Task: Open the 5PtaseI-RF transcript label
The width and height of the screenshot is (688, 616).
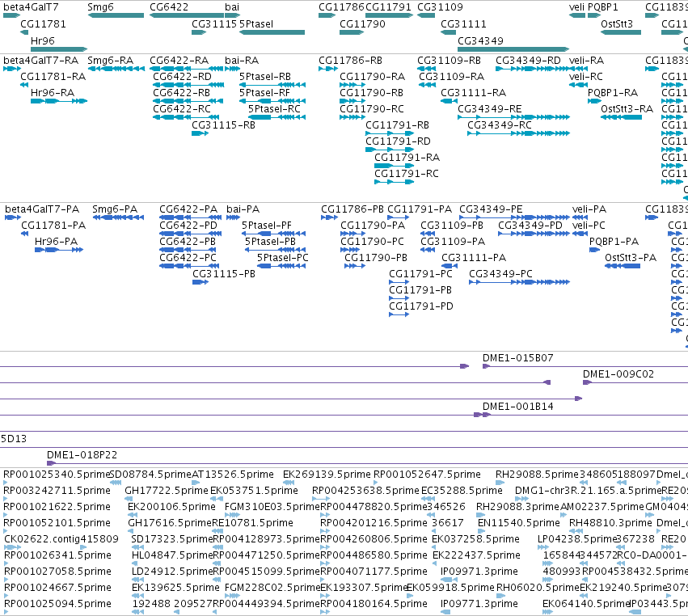Action: pos(264,93)
